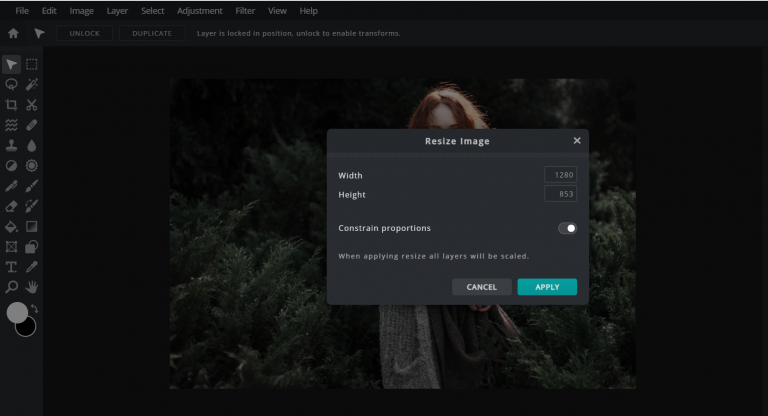Select the Color Replace brush tool
The height and width of the screenshot is (416, 768).
[32, 206]
